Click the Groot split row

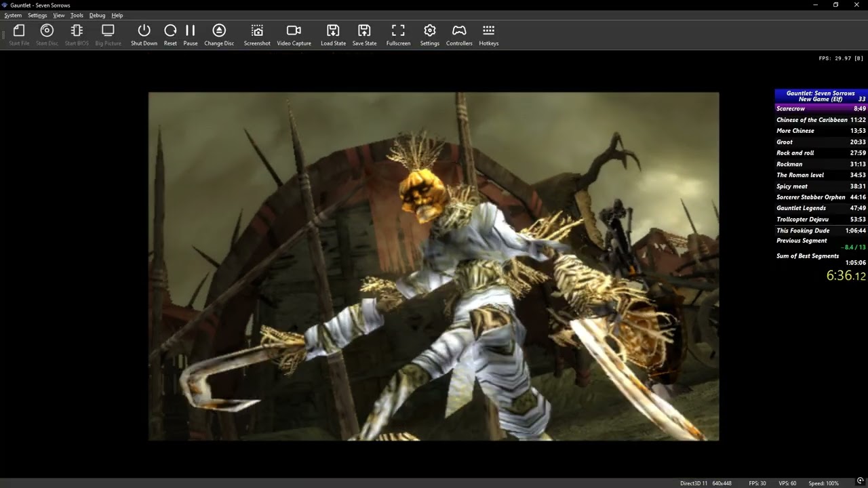(x=821, y=142)
